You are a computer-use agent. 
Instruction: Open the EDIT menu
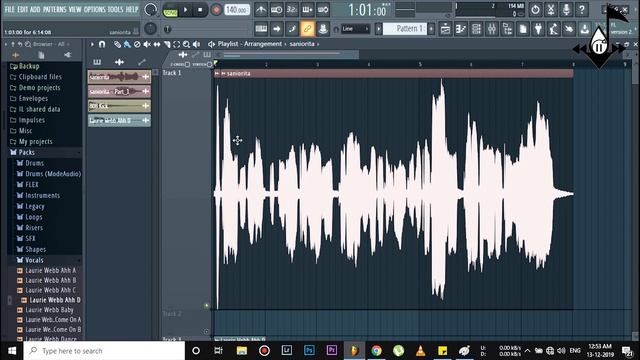point(22,9)
